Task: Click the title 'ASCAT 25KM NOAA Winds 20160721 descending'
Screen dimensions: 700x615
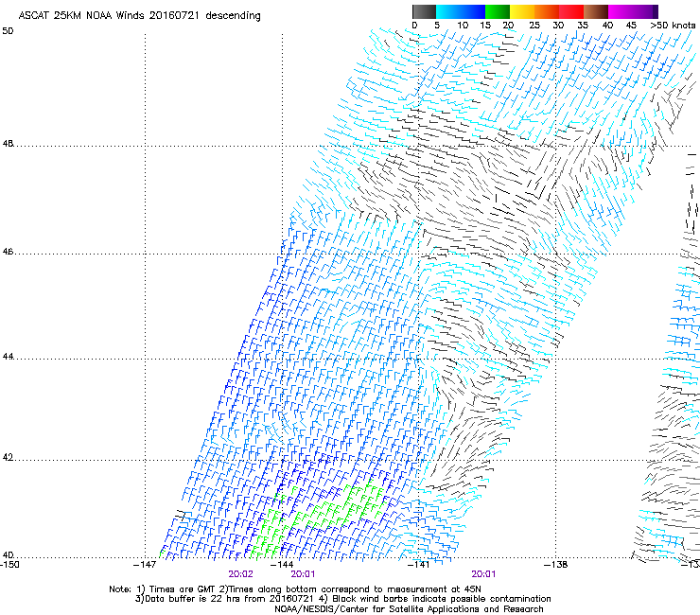Action: [139, 16]
